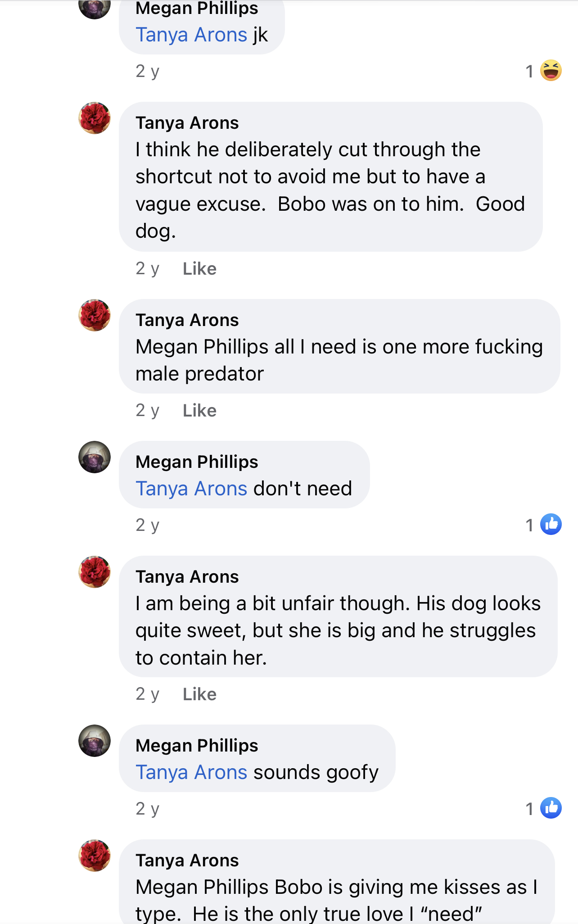The height and width of the screenshot is (924, 578).
Task: Open the laughing emoji reaction on the jk comment
Action: pos(551,71)
